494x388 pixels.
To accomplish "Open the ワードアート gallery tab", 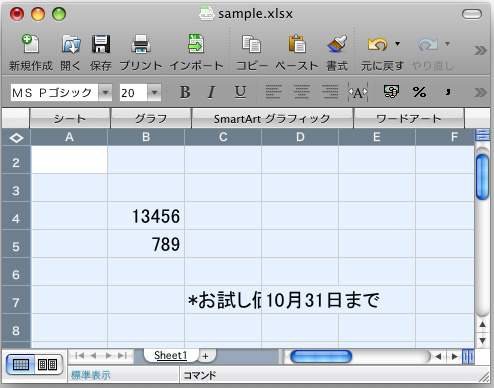I will coord(409,119).
